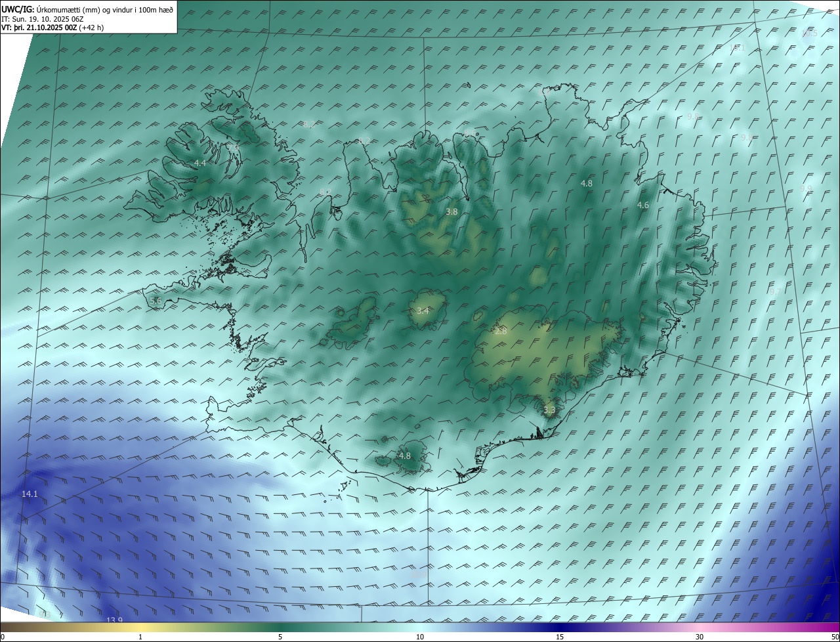Click the colorbar tick label 15
The width and height of the screenshot is (840, 642).
click(x=560, y=636)
